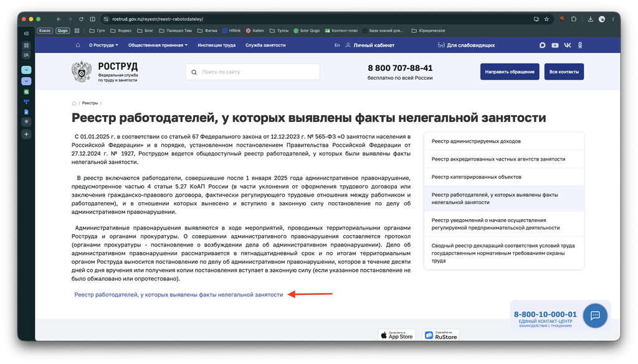This screenshot has width=638, height=364.
Task: Reload the page with refresh icon
Action: tap(82, 19)
